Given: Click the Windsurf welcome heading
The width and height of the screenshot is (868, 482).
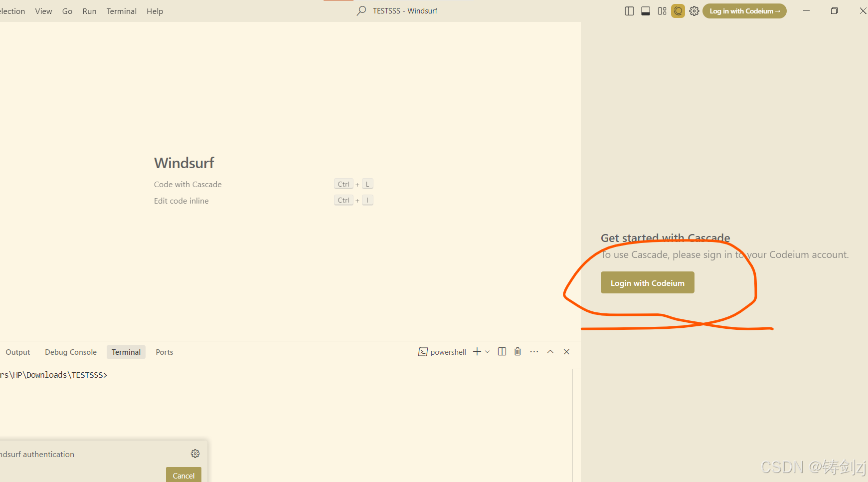Looking at the screenshot, I should click(x=184, y=163).
